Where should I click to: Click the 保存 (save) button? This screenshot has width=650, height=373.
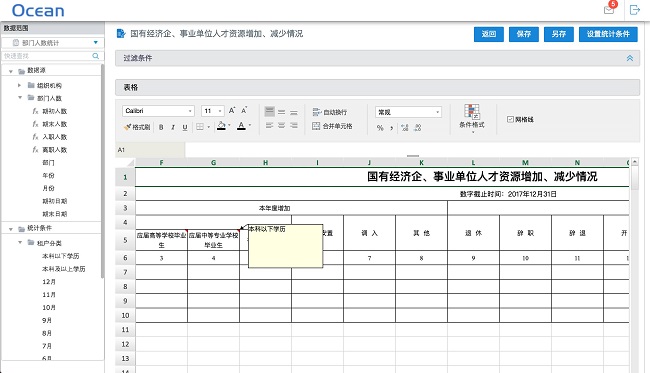524,34
